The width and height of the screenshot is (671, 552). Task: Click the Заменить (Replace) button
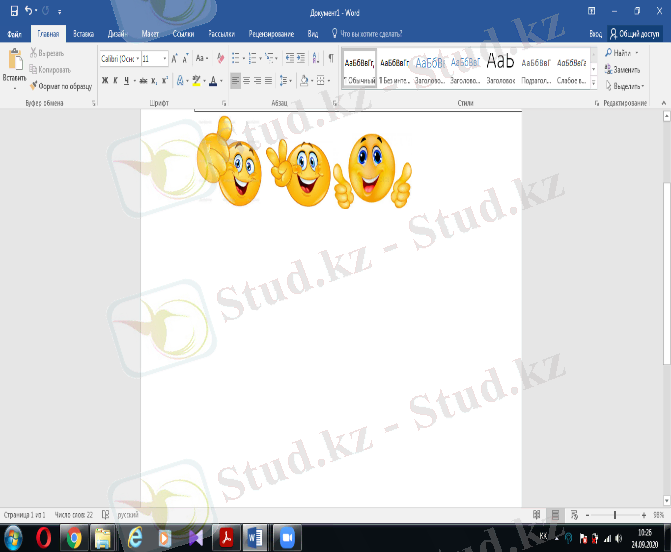pos(623,70)
